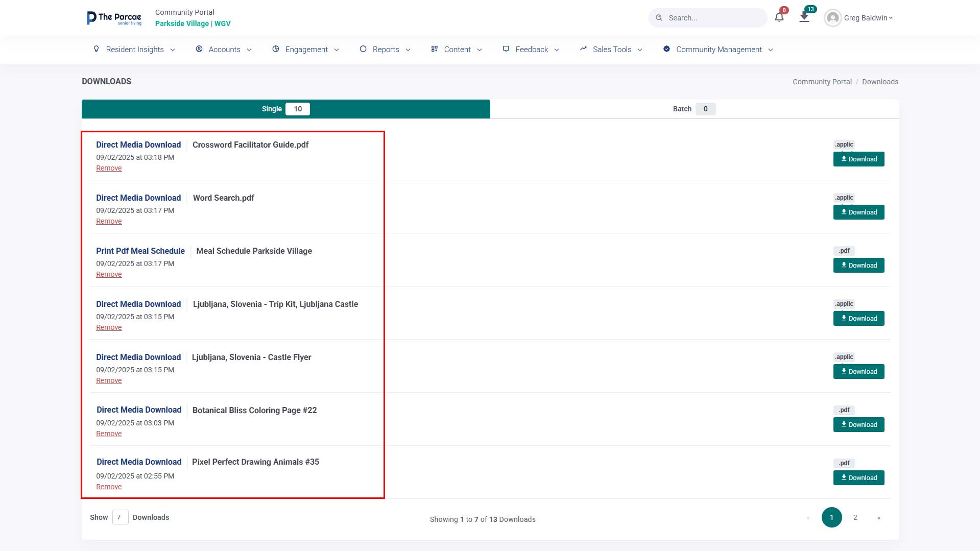Expand the Sales Tools menu chevron
The height and width of the screenshot is (551, 980).
point(640,50)
